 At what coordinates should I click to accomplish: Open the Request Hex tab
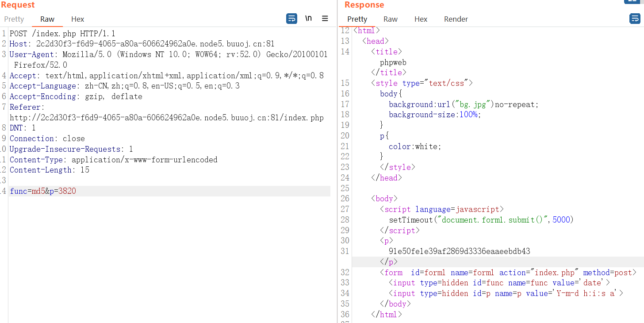77,19
